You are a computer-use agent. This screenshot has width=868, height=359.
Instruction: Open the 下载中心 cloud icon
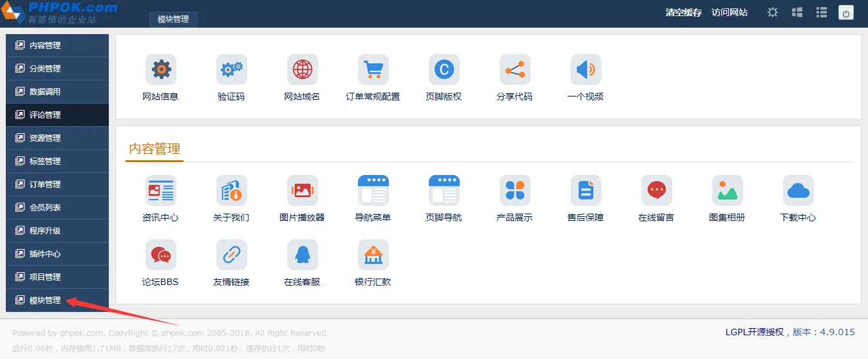(x=798, y=190)
